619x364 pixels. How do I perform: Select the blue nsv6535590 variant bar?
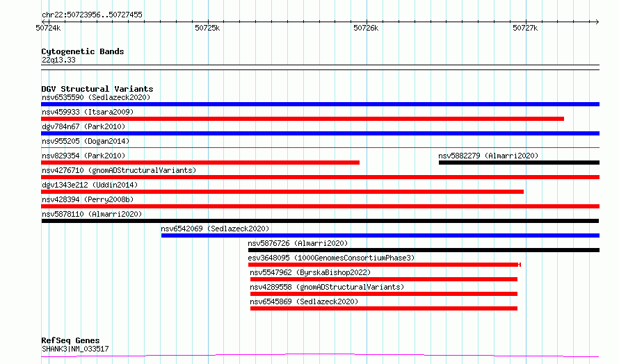(320, 104)
